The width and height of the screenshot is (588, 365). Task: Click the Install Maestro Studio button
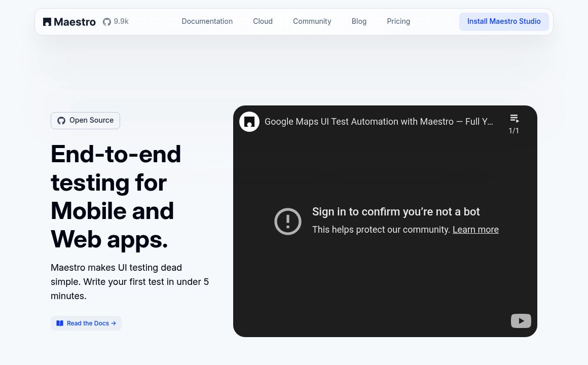click(504, 21)
